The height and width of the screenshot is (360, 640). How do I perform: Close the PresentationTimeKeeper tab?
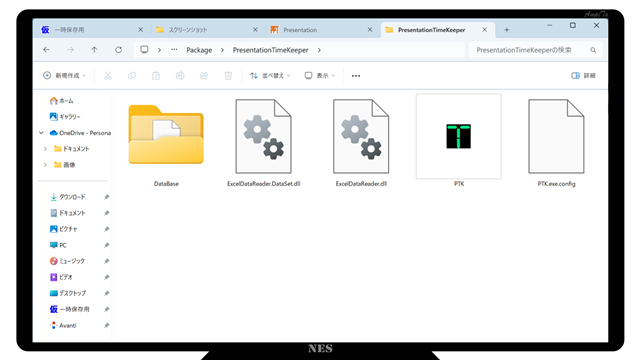click(x=484, y=30)
